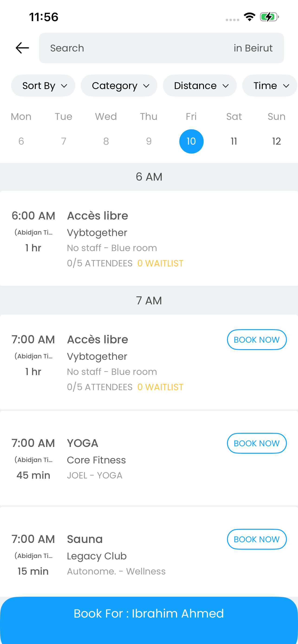Book the YOGA class at Core Fitness
298x644 pixels.
(x=257, y=443)
